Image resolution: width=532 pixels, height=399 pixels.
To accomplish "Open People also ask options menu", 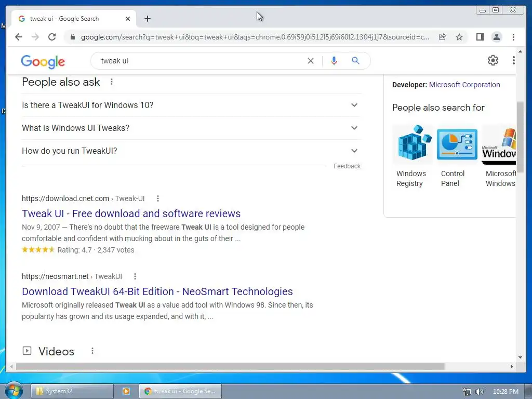I will [x=112, y=82].
